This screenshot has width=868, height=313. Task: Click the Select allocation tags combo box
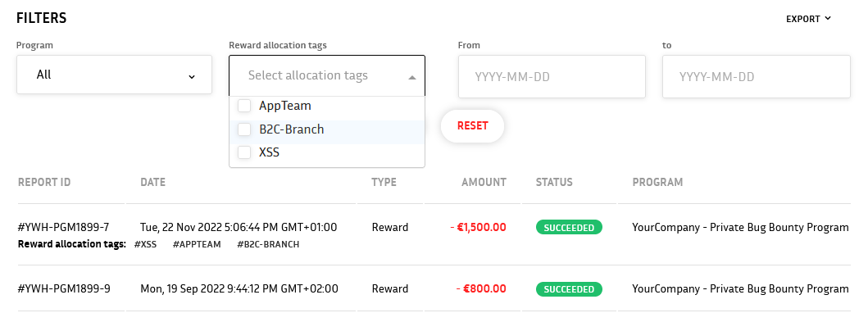[327, 75]
